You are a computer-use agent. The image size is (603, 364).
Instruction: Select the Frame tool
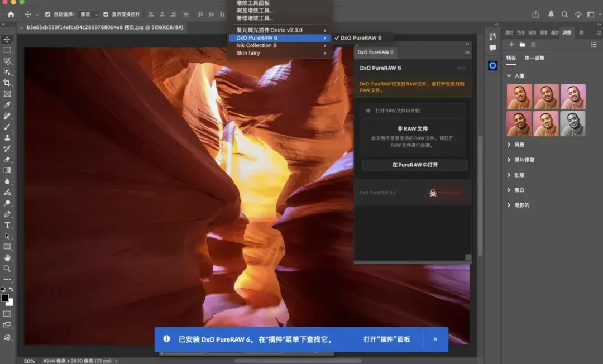pyautogui.click(x=7, y=94)
